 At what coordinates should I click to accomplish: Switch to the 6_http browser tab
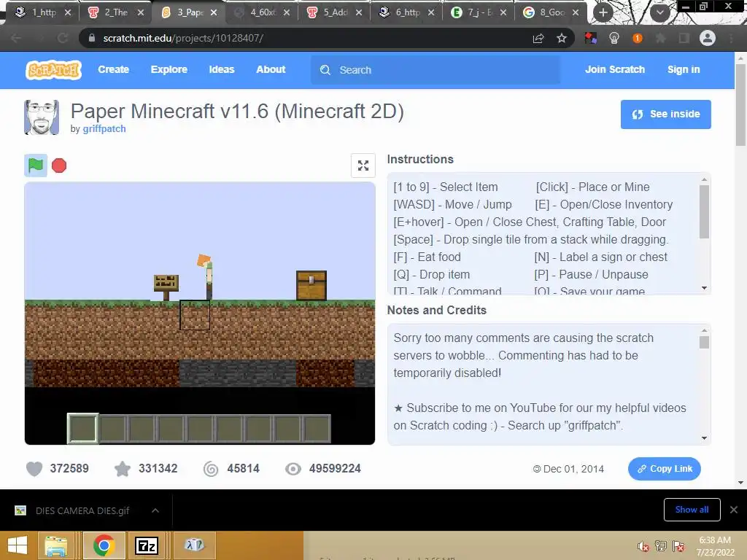[x=408, y=12]
